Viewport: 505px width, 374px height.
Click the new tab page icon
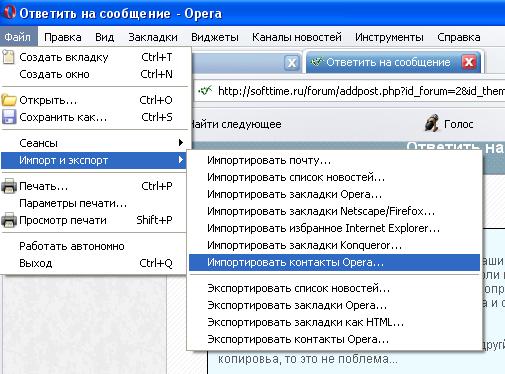coord(8,57)
